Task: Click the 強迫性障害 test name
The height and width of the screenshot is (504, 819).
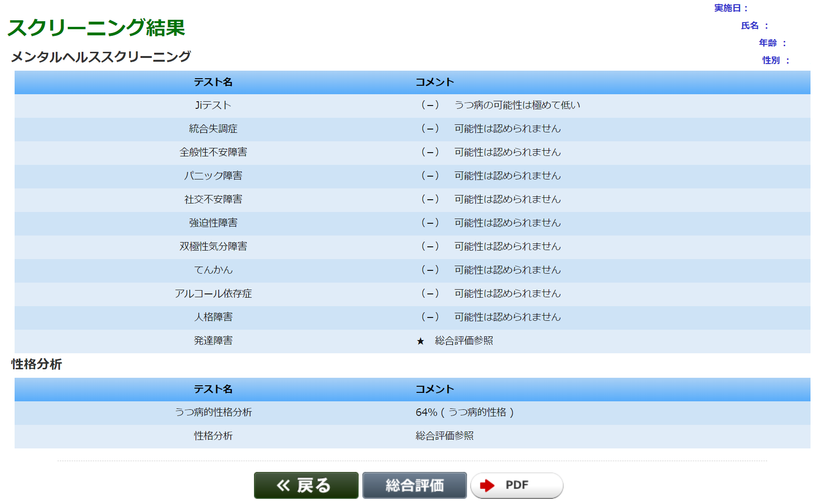Action: (213, 223)
